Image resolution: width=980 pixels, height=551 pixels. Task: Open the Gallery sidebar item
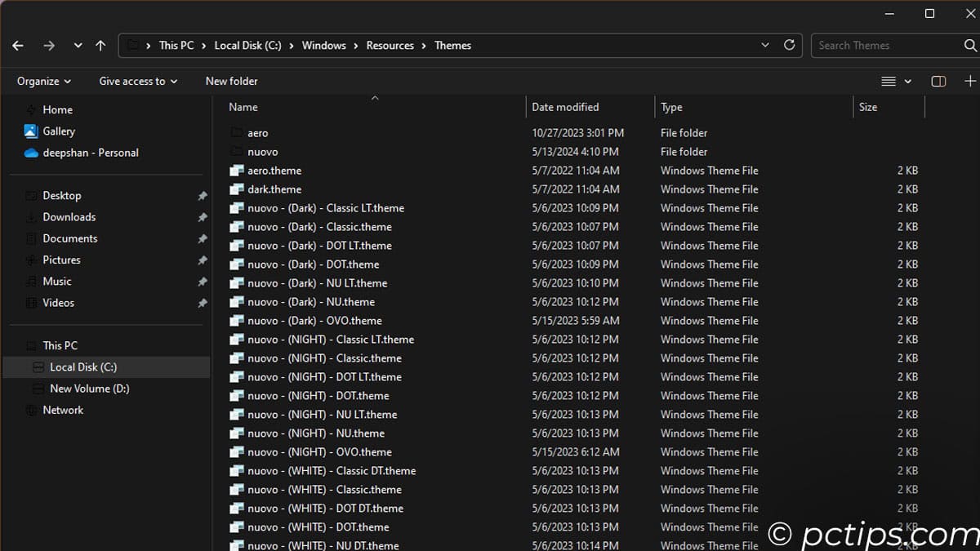[x=58, y=131]
